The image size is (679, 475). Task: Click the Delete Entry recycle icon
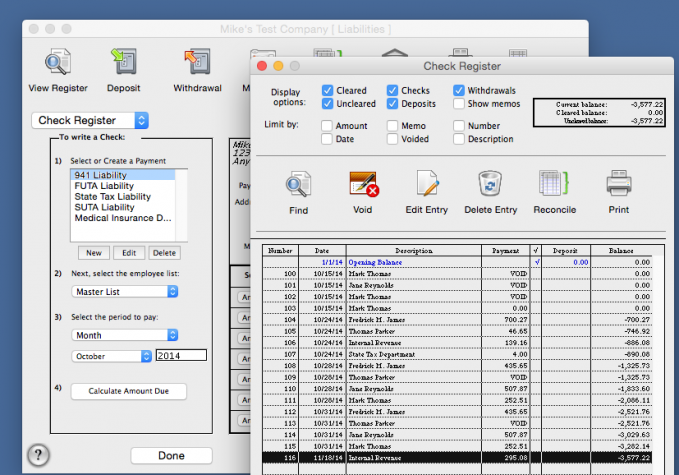pos(491,184)
